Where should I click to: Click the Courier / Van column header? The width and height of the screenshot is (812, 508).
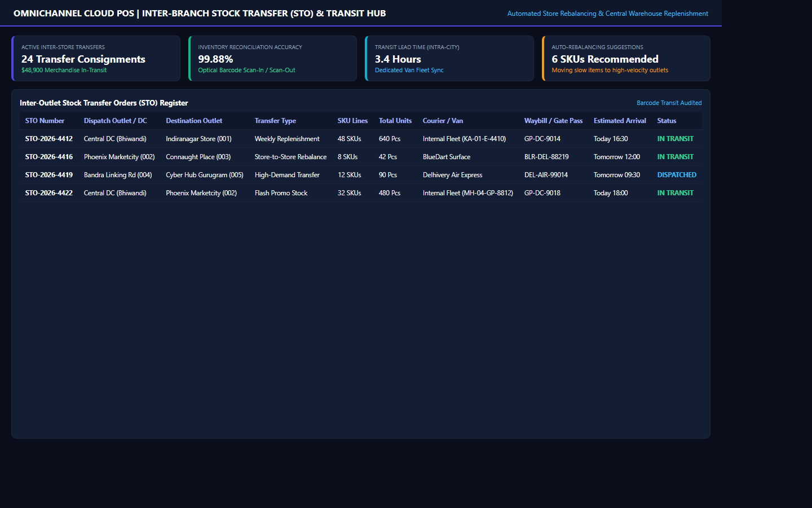pos(443,121)
